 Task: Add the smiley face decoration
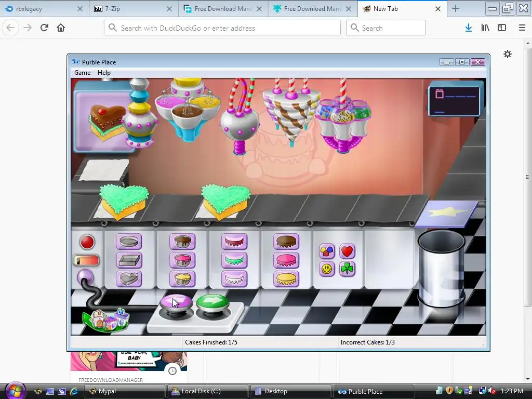(x=327, y=269)
